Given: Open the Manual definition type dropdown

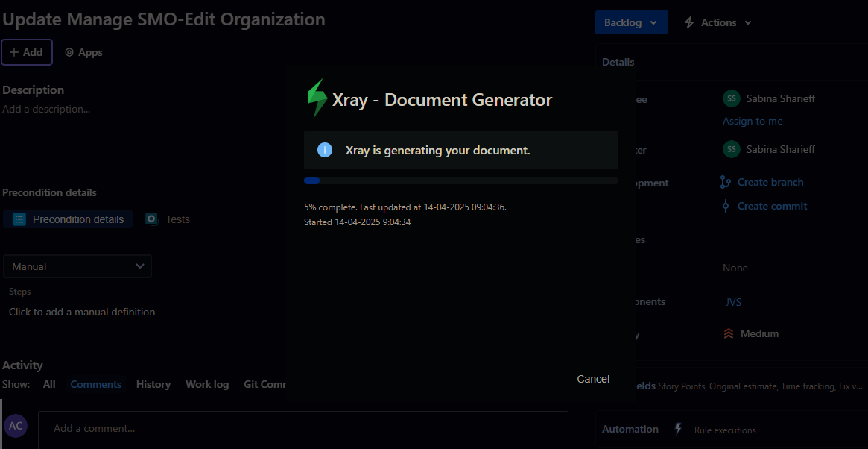Looking at the screenshot, I should click(x=77, y=266).
